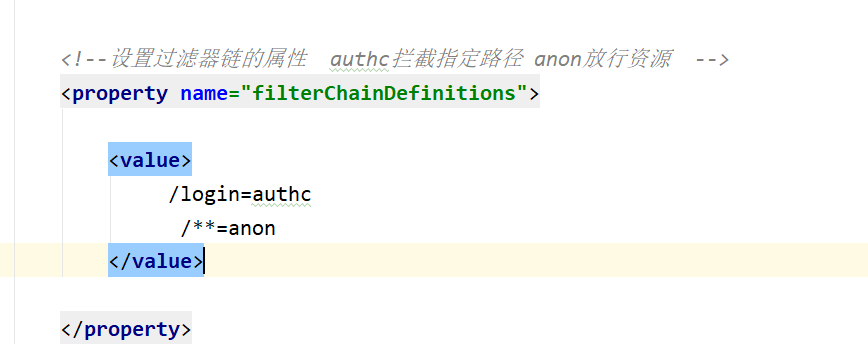The width and height of the screenshot is (868, 361).
Task: Click the Chinese text 拦截指定路径
Action: pyautogui.click(x=456, y=59)
